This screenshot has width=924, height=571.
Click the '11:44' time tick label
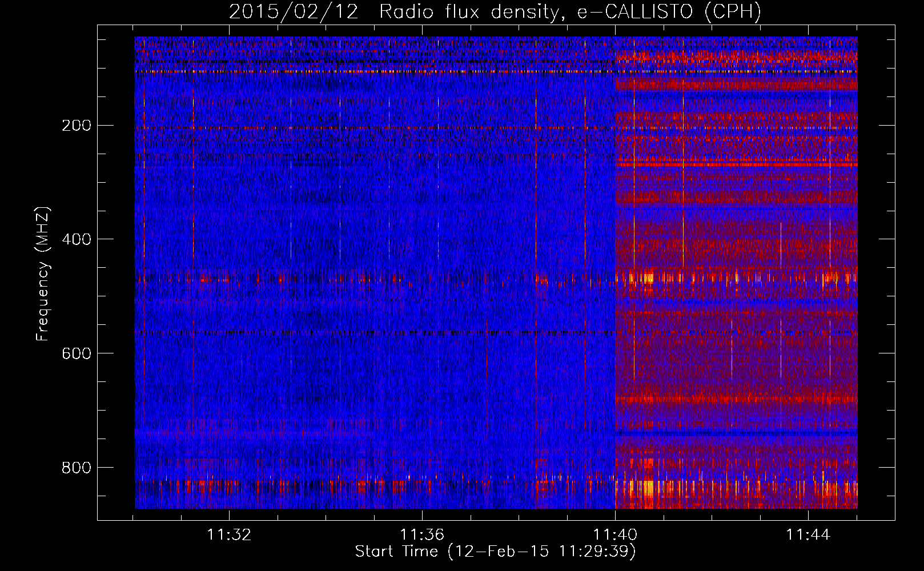[x=808, y=535]
